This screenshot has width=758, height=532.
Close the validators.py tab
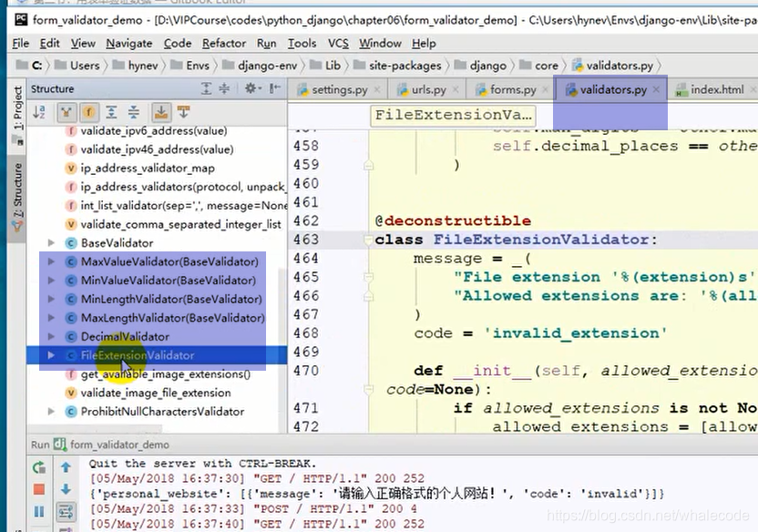(656, 89)
